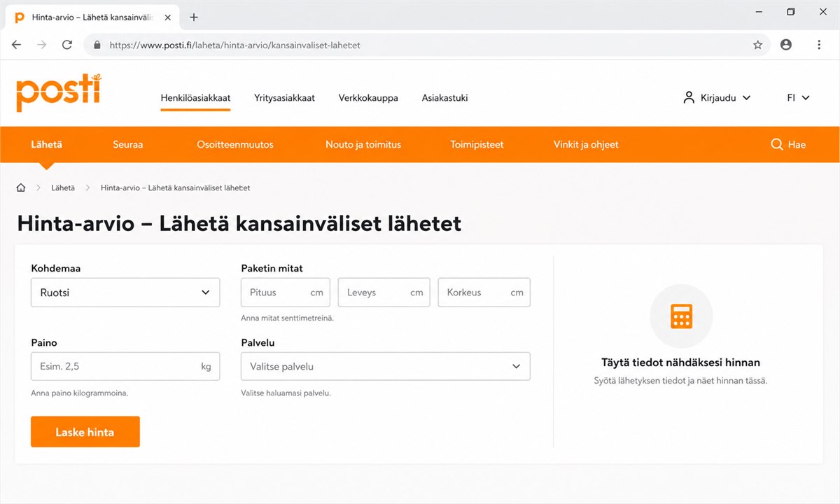Open the Valitse palvelu dropdown
Image resolution: width=840 pixels, height=504 pixels.
pyautogui.click(x=386, y=366)
